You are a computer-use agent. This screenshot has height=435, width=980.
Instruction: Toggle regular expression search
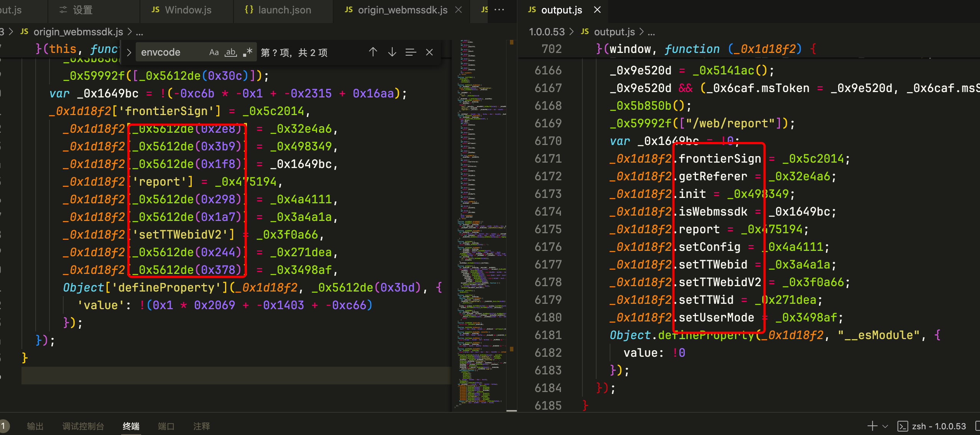coord(248,52)
